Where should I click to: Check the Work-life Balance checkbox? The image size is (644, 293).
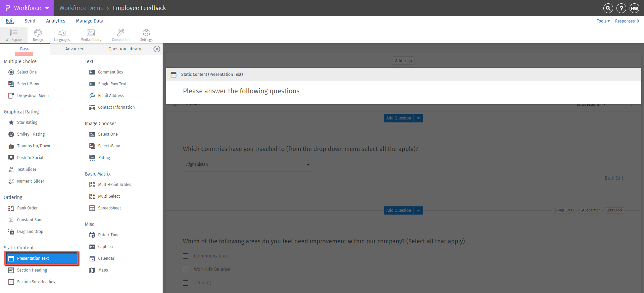[186, 269]
